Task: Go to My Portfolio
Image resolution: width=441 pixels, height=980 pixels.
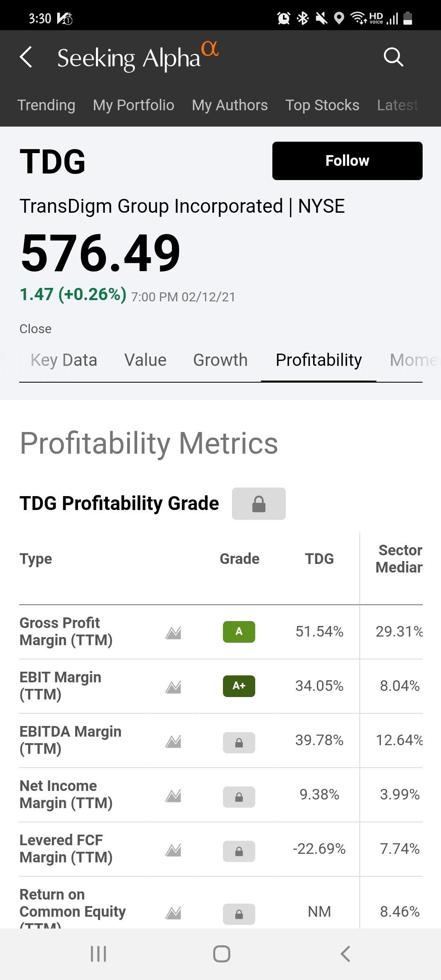Action: click(134, 105)
